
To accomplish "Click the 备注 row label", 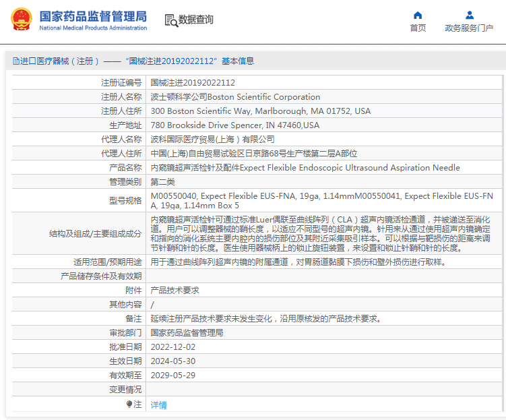I will pyautogui.click(x=133, y=319).
